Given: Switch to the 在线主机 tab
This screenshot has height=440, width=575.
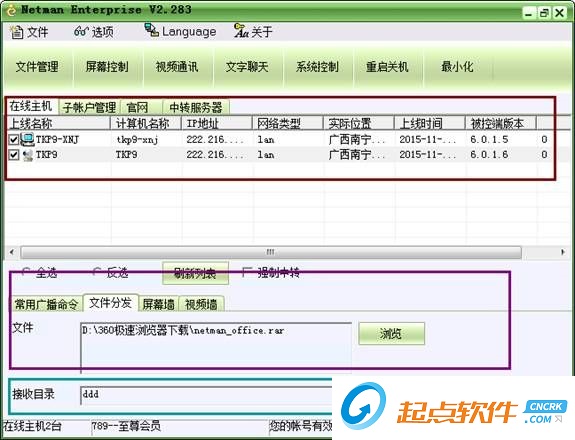Looking at the screenshot, I should click(x=31, y=106).
